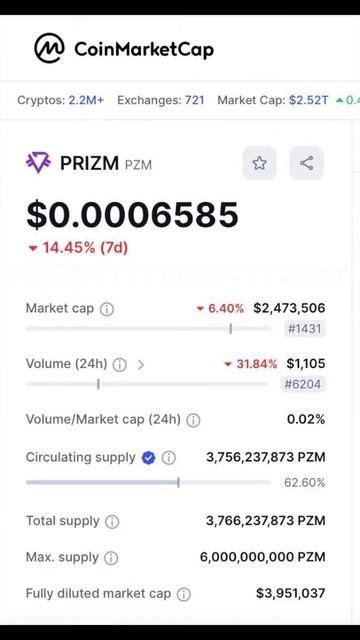Screen dimensions: 360x640
Task: Open Max. supply info icon
Action: pyautogui.click(x=111, y=558)
